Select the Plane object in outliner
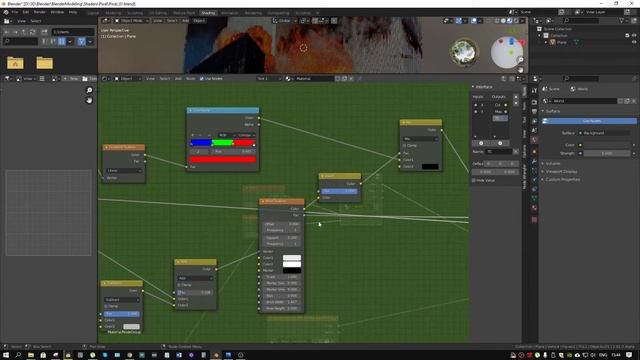This screenshot has height=360, width=640. pyautogui.click(x=562, y=42)
